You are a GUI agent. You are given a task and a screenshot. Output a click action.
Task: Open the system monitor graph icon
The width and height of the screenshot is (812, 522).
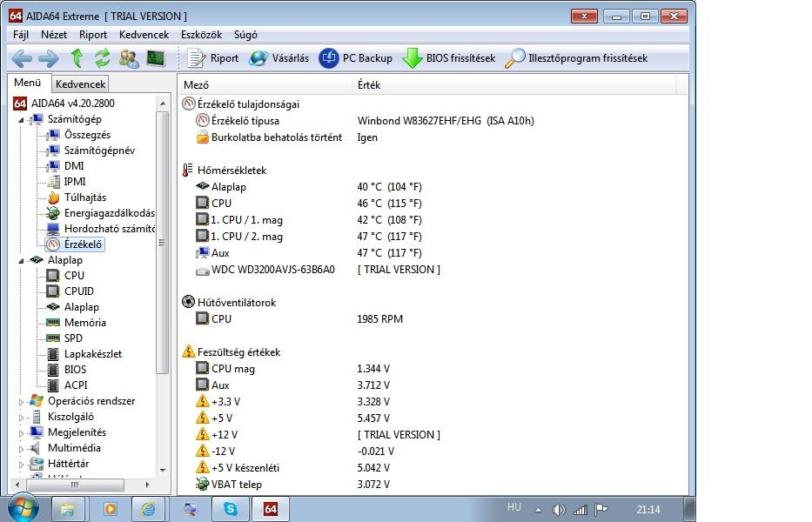pyautogui.click(x=156, y=58)
